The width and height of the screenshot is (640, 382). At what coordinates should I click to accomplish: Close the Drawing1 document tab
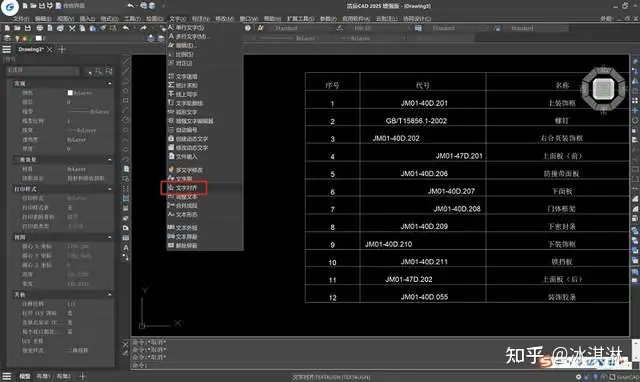pyautogui.click(x=49, y=49)
